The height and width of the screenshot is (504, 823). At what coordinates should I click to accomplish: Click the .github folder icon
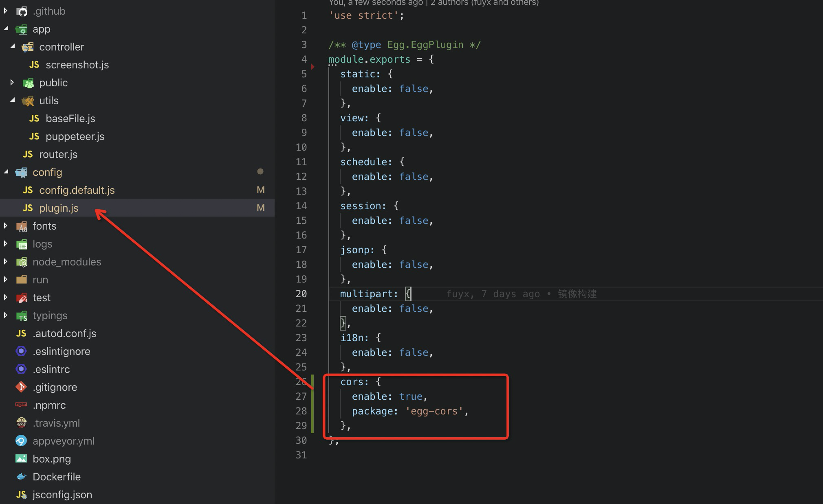22,11
